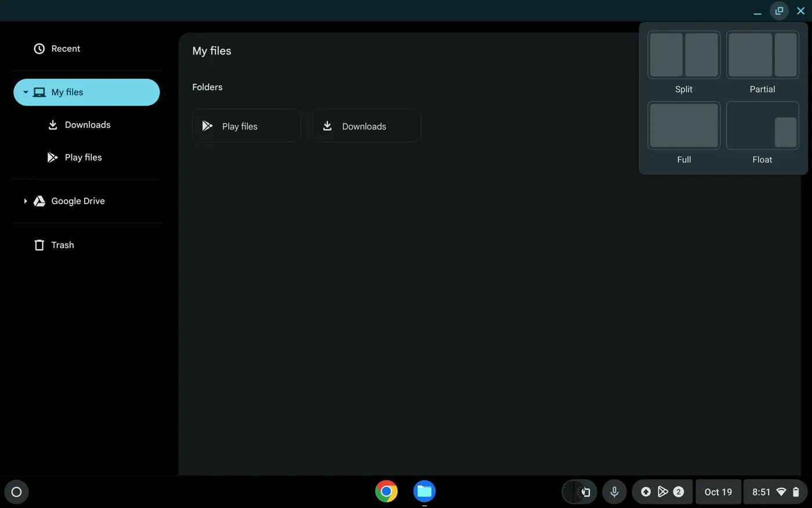Minimize the Files window
The image size is (812, 508).
(x=757, y=11)
